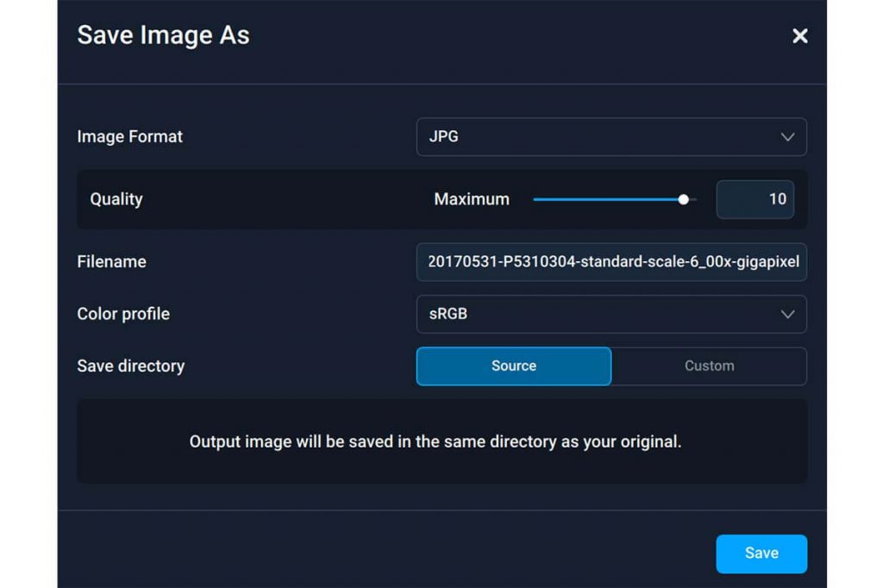Screen dimensions: 883x588
Task: Click the 'Save directory' label
Action: click(131, 366)
